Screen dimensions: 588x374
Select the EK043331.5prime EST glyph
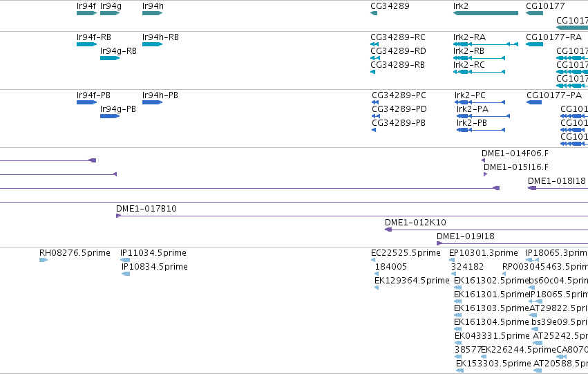pyautogui.click(x=458, y=344)
